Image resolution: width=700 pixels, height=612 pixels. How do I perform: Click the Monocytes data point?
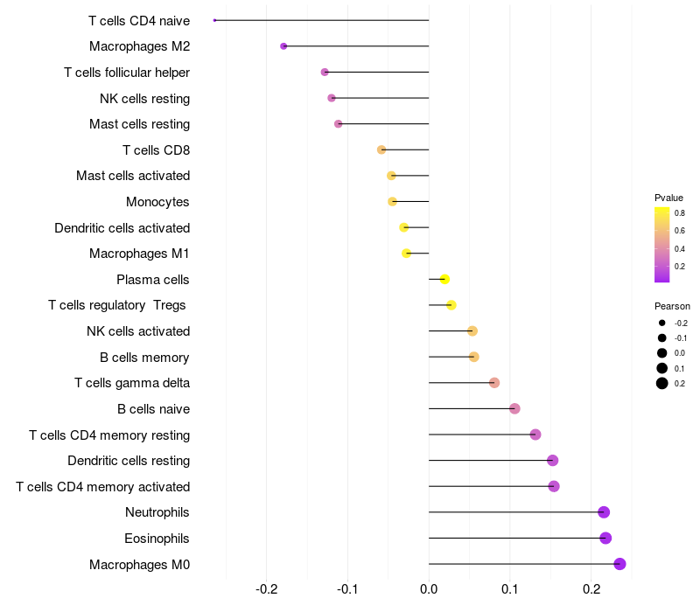392,202
